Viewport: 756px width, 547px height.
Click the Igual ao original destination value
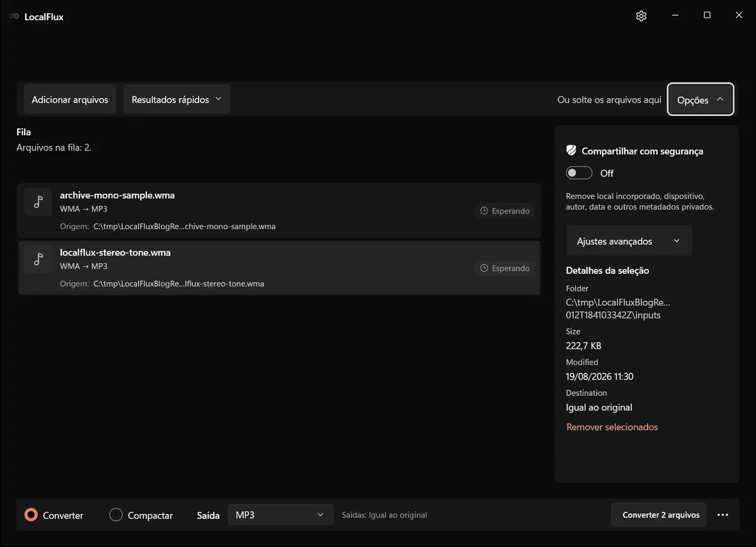click(599, 407)
